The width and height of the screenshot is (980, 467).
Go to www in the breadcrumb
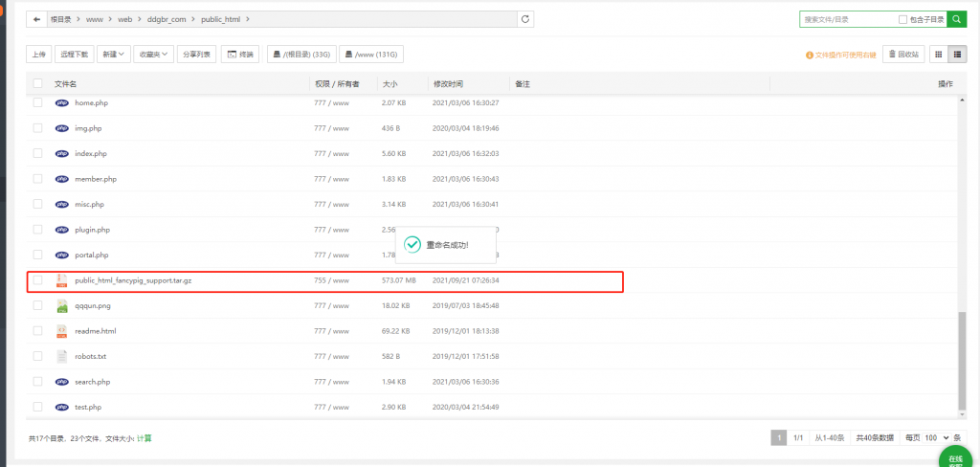(x=95, y=19)
